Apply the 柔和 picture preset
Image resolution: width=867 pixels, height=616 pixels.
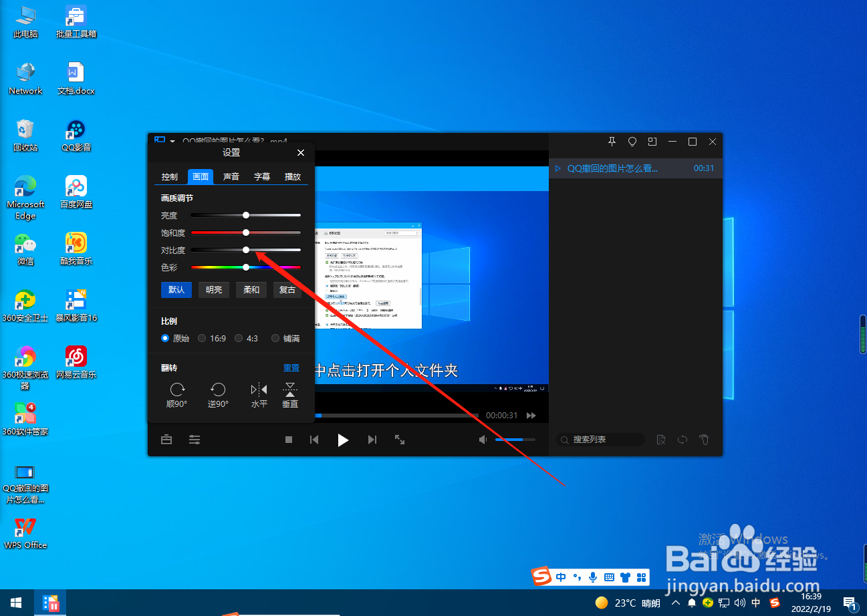[251, 290]
